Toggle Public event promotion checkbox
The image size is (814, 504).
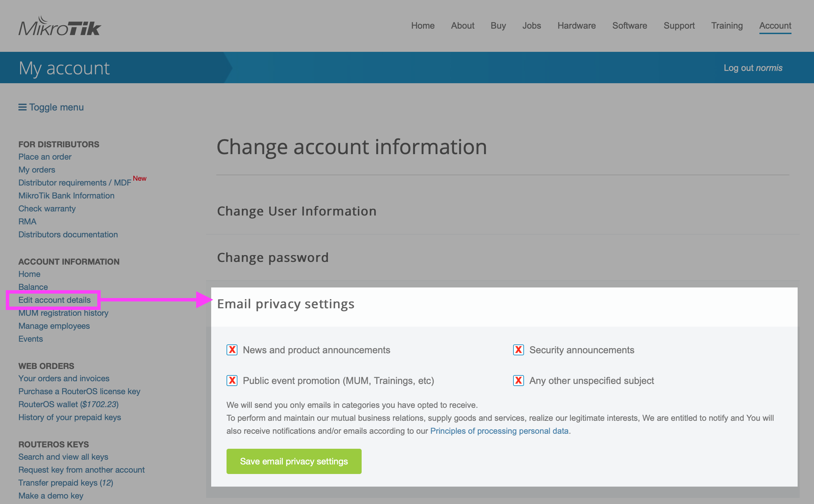232,381
